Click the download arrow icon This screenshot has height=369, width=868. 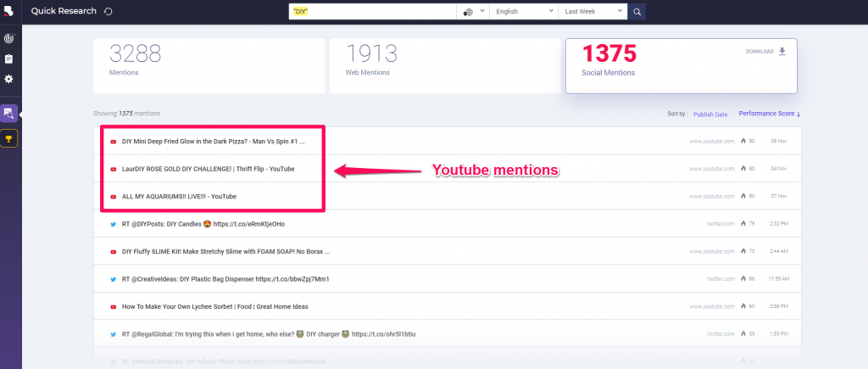(782, 52)
